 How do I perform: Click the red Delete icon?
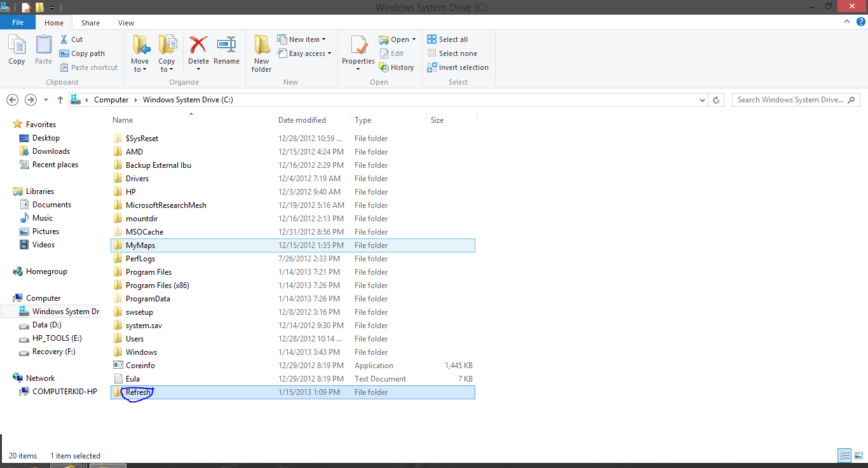point(198,45)
